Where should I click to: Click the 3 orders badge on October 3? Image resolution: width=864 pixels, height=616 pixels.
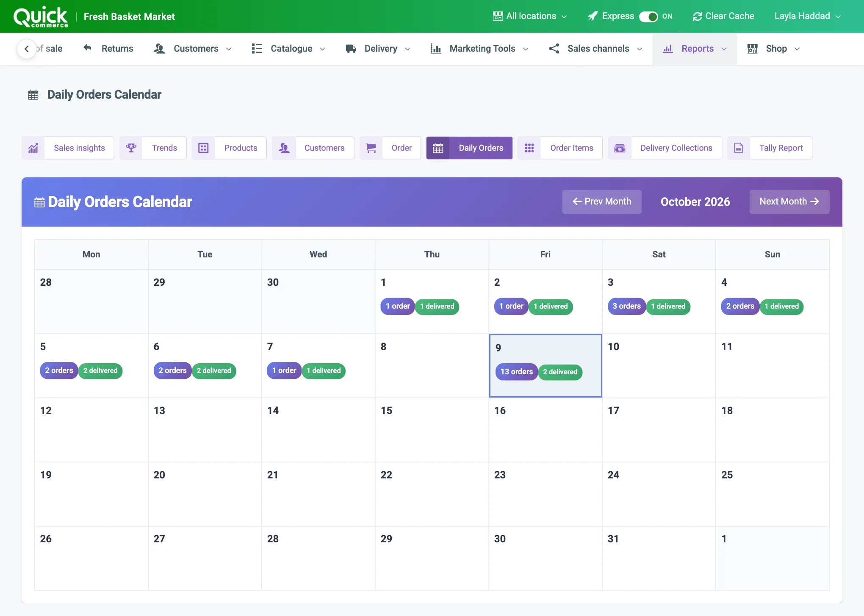coord(627,306)
